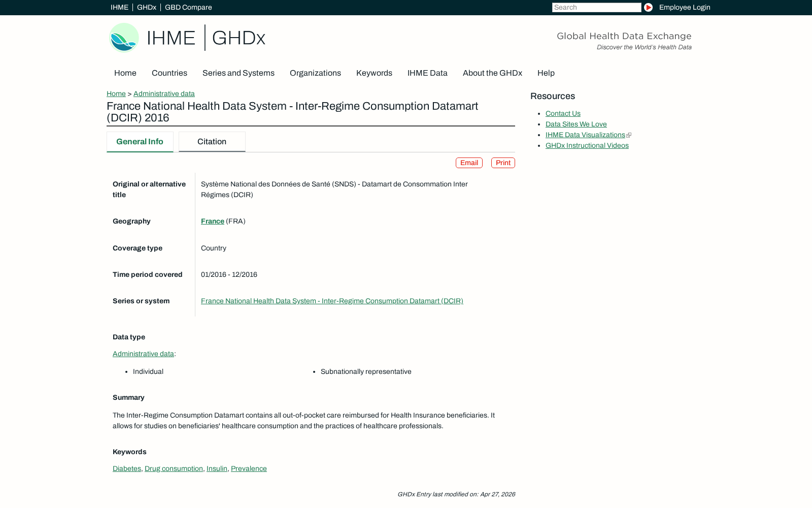Open the IHME Data menu item
The image size is (812, 508).
pyautogui.click(x=427, y=73)
